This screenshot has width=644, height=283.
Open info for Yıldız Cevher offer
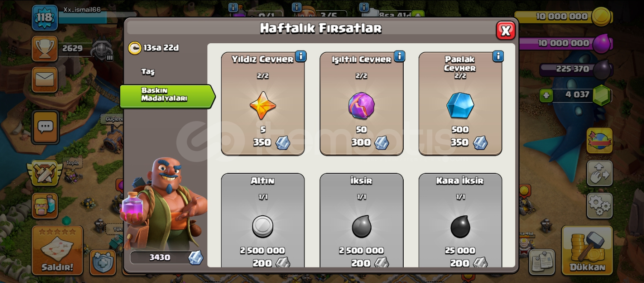click(x=301, y=56)
